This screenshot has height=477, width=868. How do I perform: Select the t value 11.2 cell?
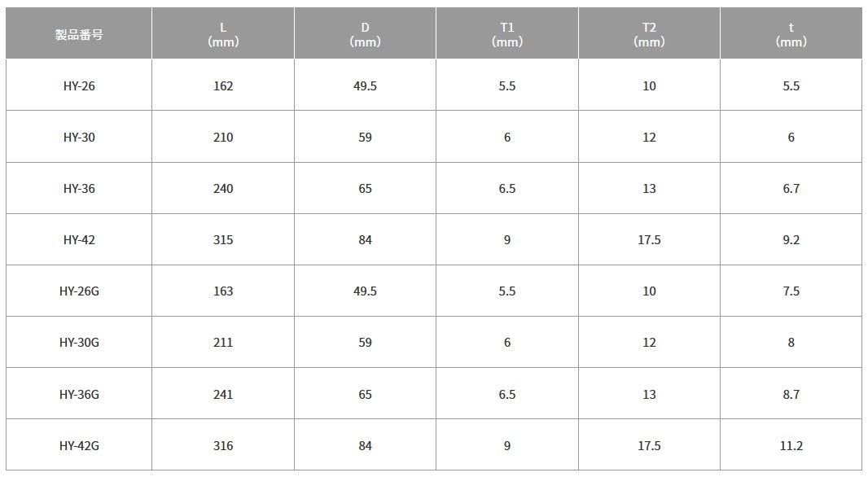[791, 445]
